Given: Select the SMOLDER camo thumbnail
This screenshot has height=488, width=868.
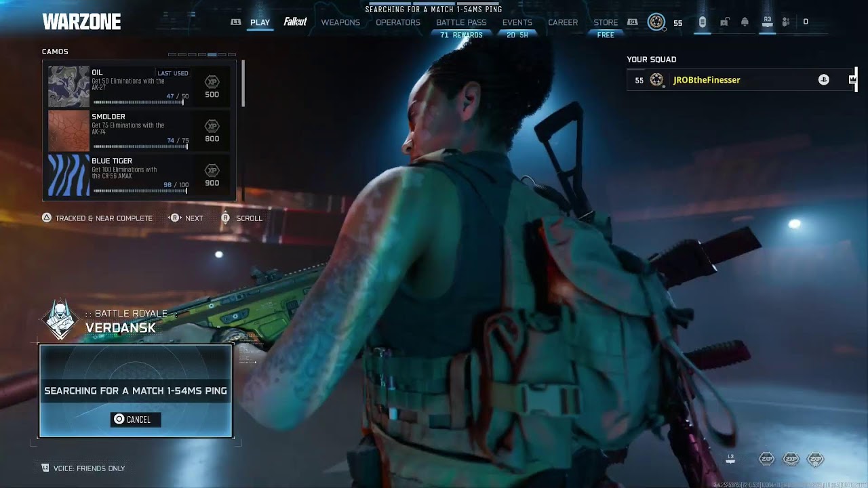Looking at the screenshot, I should [68, 131].
